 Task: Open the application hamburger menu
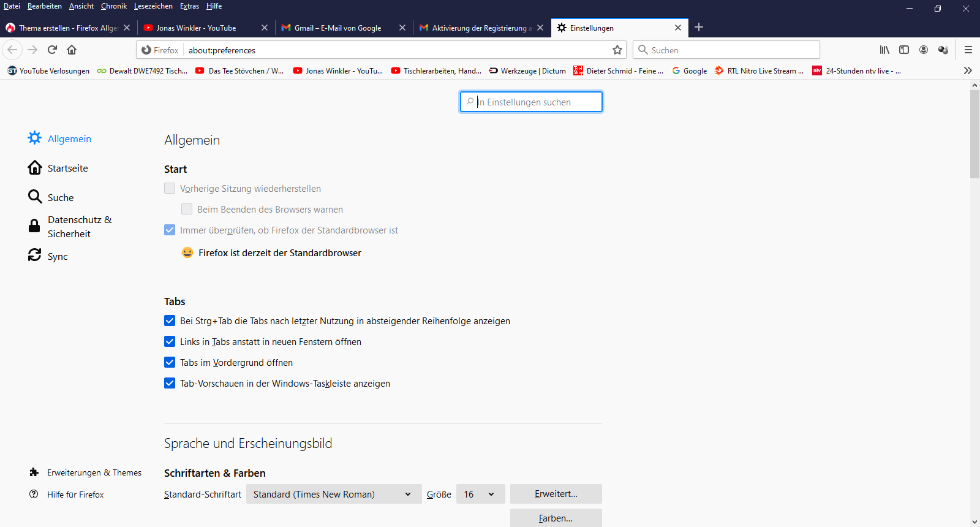point(968,50)
